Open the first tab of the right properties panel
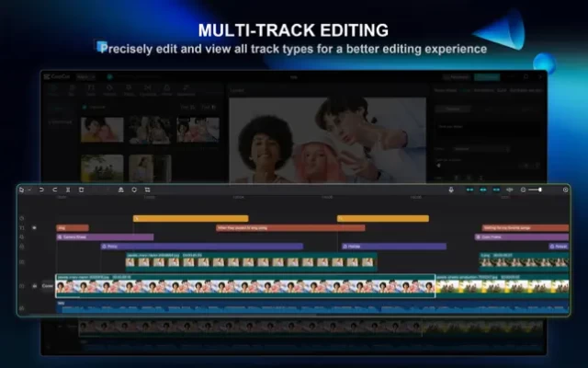Viewport: 588px width, 368px height. point(446,90)
